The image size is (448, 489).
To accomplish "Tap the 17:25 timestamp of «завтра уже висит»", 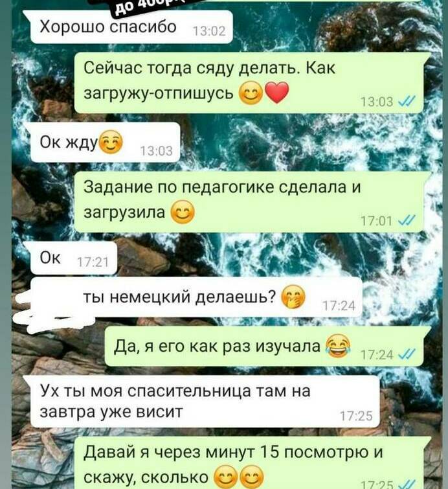I will (x=356, y=416).
